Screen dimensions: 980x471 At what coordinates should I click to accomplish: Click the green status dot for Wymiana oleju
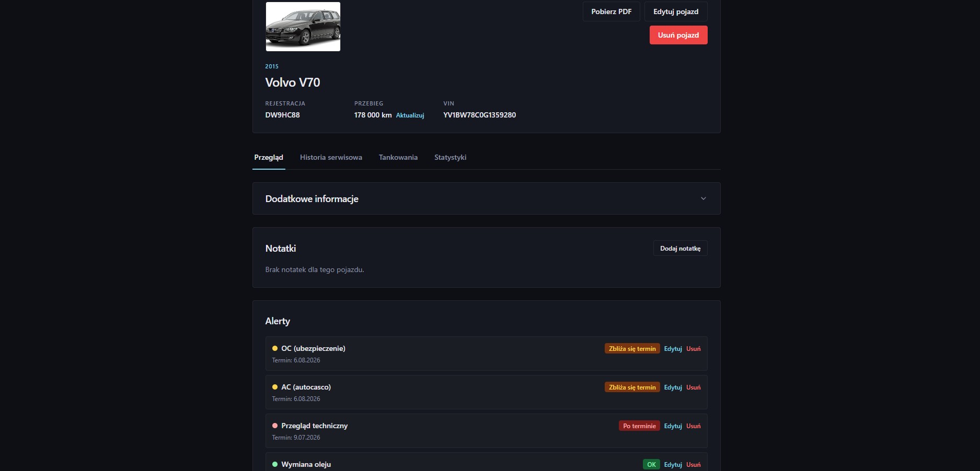[275, 464]
